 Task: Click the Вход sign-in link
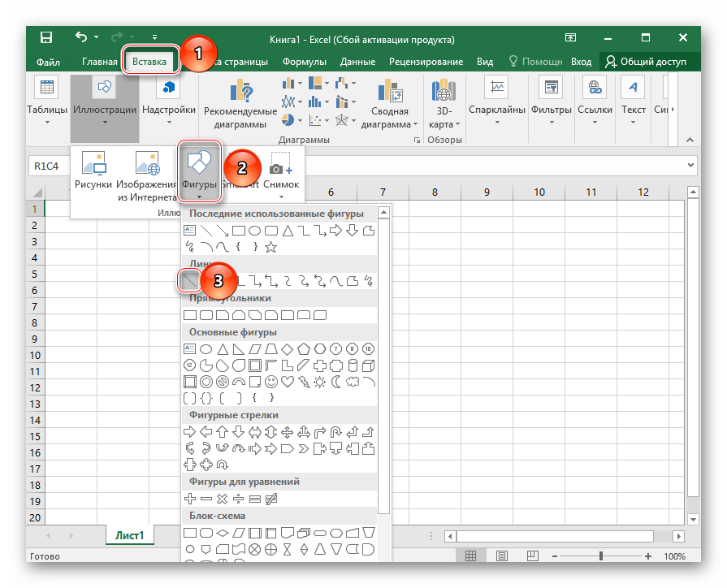pyautogui.click(x=581, y=62)
